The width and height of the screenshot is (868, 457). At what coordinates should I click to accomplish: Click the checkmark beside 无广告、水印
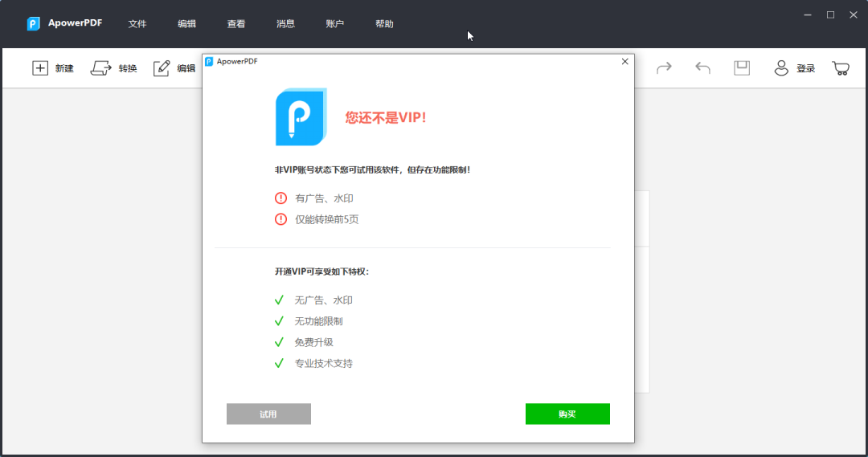coord(279,300)
